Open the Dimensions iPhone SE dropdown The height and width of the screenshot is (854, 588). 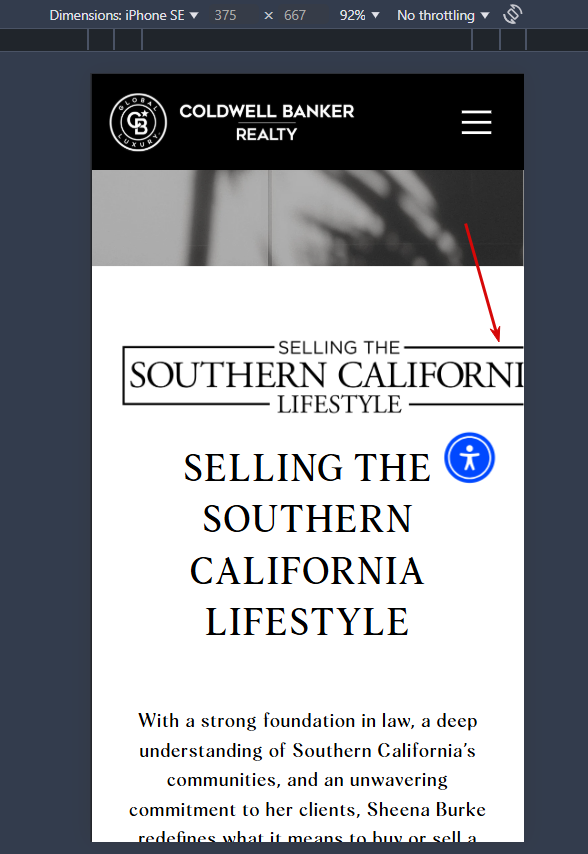pyautogui.click(x=124, y=15)
